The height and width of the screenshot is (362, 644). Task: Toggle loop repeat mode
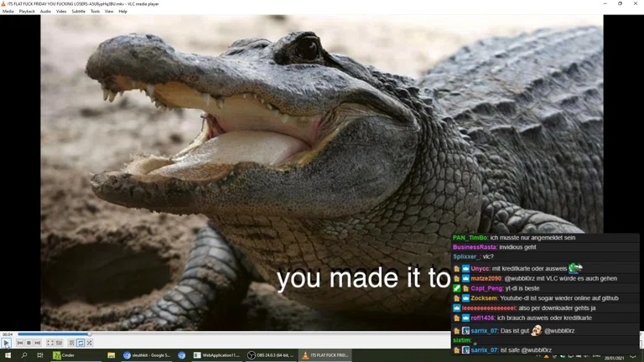(80, 343)
